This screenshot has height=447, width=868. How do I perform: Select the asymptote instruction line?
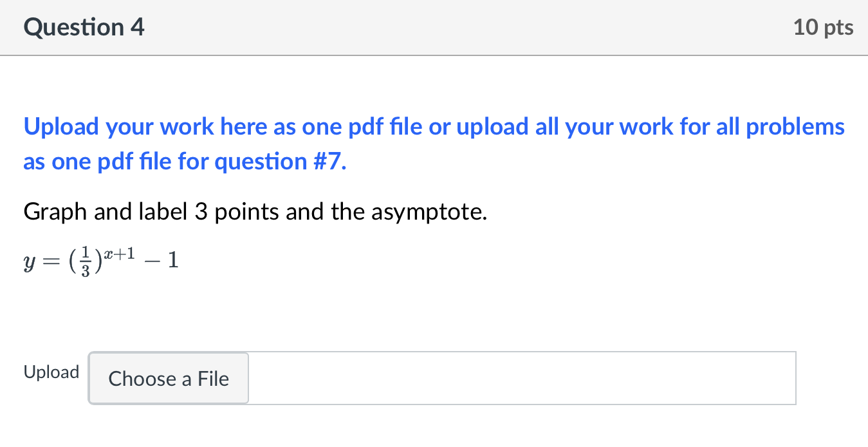point(255,211)
